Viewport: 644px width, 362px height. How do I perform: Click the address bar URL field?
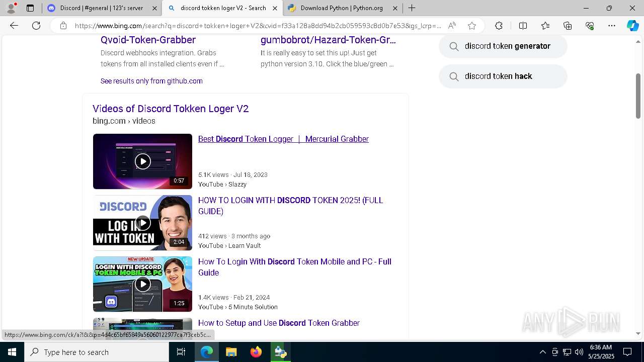(x=258, y=26)
